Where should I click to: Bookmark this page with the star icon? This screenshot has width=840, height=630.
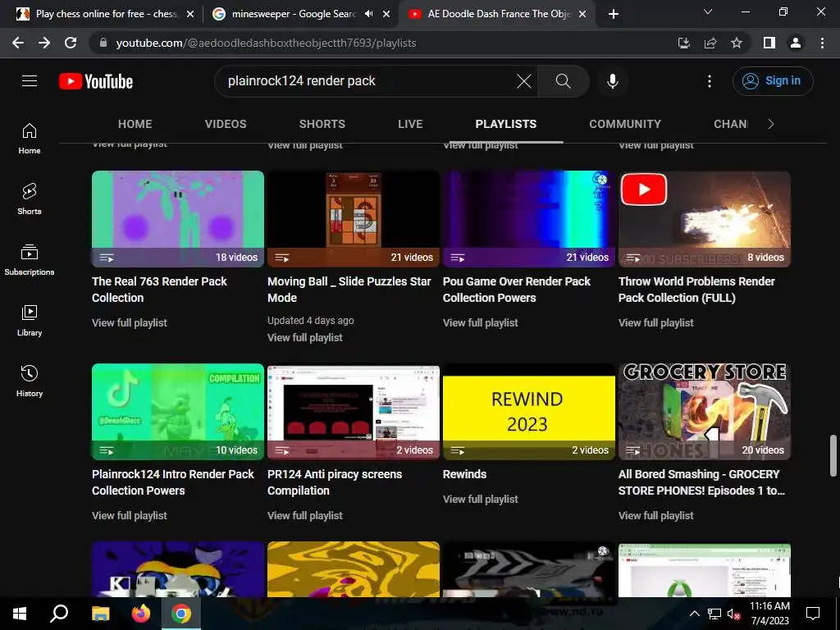pos(737,43)
